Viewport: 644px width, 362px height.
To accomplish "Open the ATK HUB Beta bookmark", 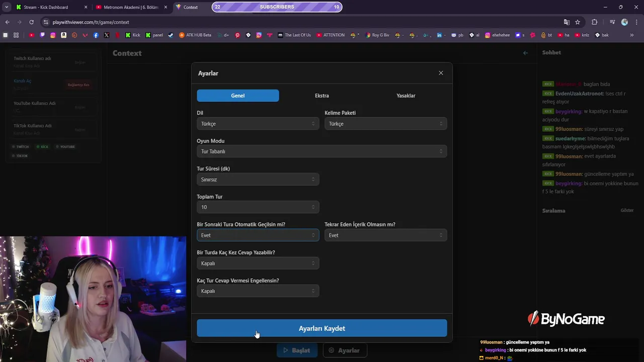I will click(195, 35).
